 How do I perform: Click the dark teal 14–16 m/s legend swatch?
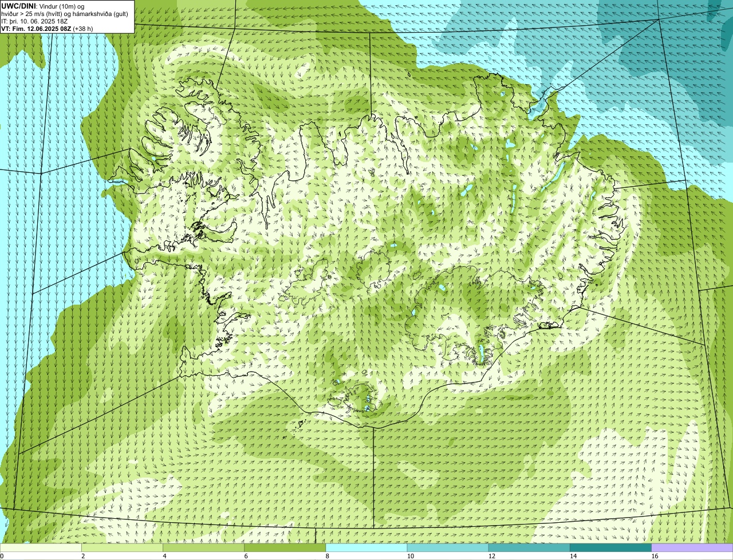click(x=611, y=547)
